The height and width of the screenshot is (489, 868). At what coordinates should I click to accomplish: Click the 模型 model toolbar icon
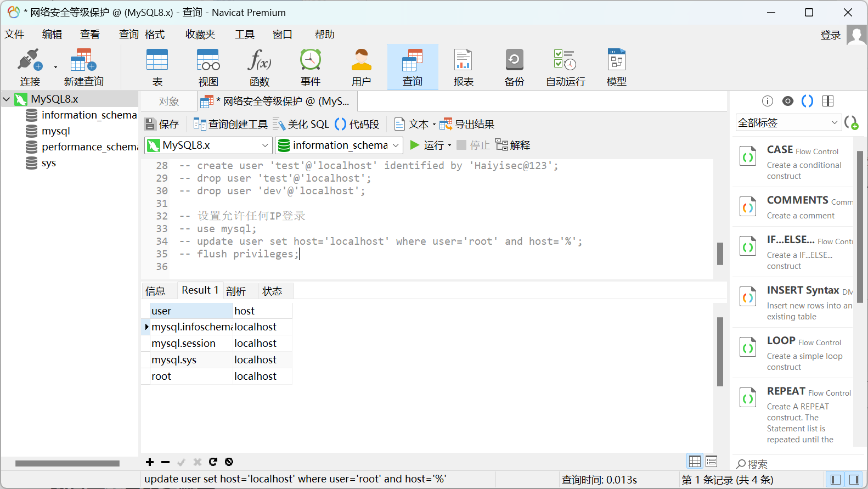tap(616, 67)
